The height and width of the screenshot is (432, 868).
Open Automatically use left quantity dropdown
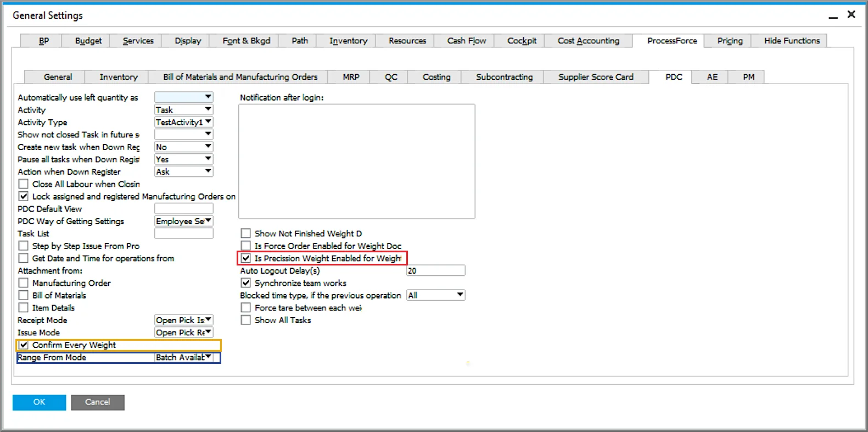tap(184, 97)
